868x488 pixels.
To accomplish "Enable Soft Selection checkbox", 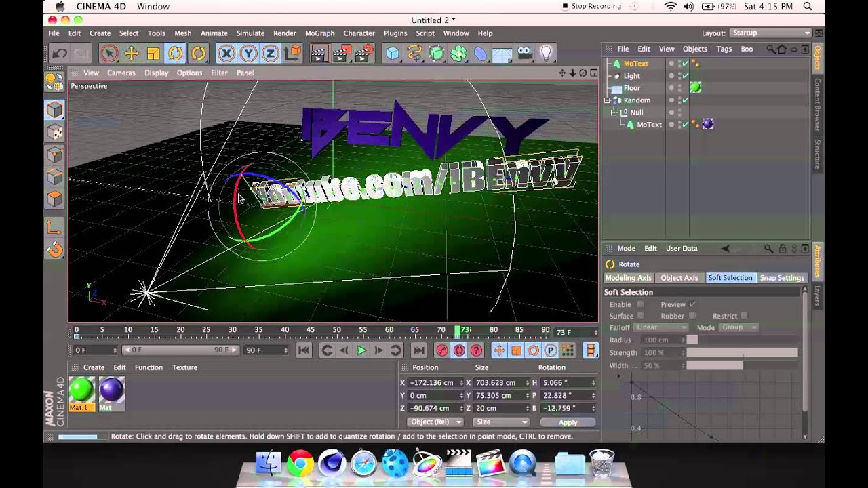I will (x=640, y=305).
